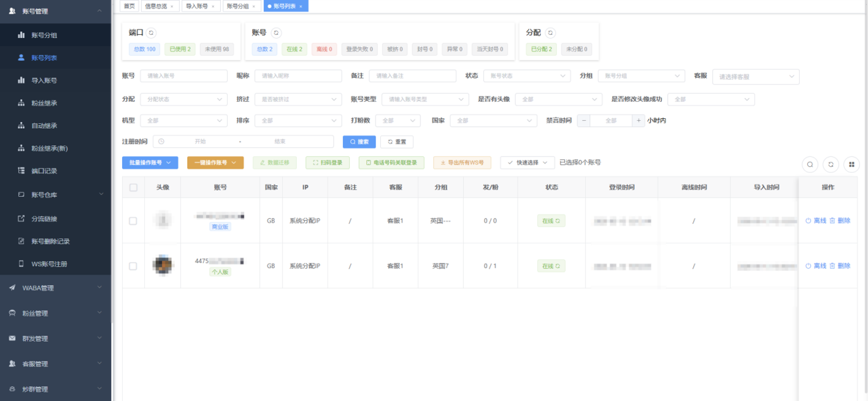
Task: Open 分流链接 in the sidebar
Action: [x=55, y=219]
